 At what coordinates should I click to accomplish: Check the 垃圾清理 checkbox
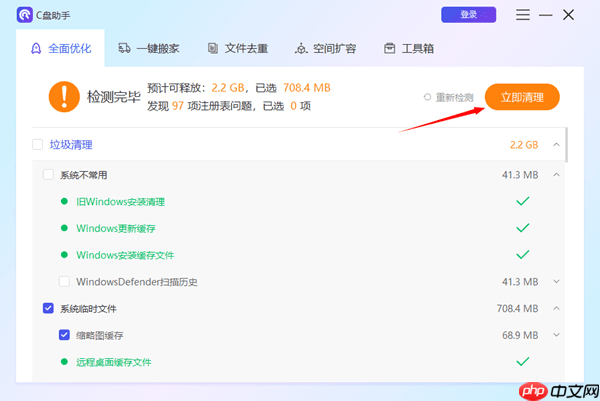pyautogui.click(x=38, y=145)
